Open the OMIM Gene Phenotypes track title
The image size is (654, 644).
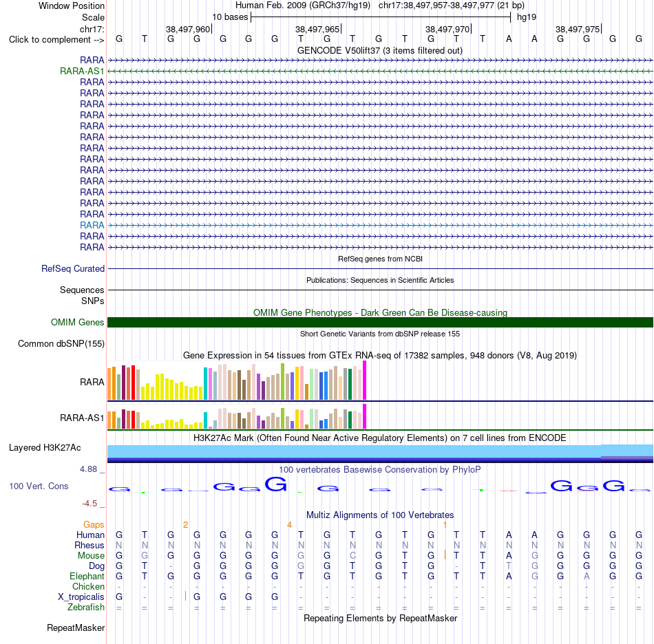380,312
